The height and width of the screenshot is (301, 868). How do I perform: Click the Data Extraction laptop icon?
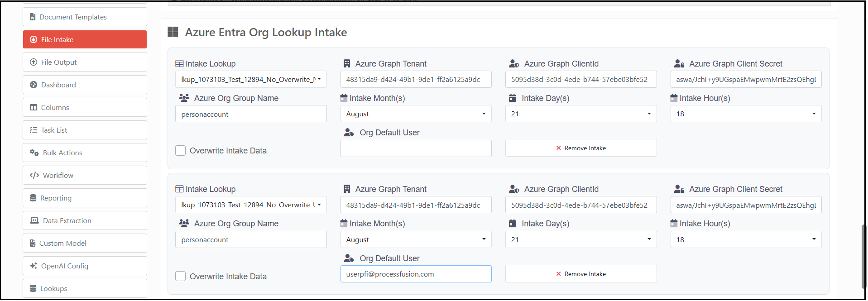[34, 220]
